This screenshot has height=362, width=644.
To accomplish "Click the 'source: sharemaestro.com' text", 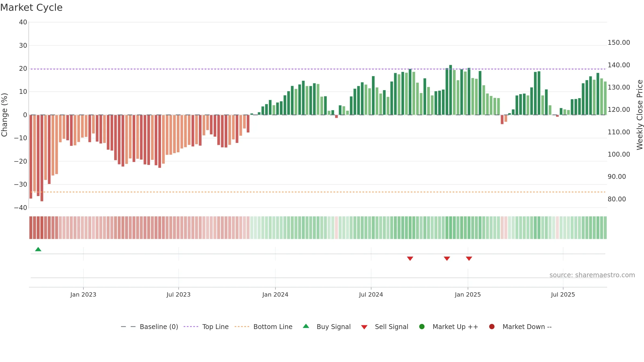I will (x=592, y=275).
